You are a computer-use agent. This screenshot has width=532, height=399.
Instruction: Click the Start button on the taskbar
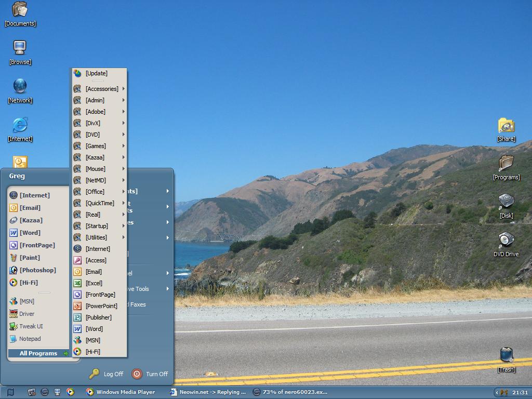(x=10, y=392)
